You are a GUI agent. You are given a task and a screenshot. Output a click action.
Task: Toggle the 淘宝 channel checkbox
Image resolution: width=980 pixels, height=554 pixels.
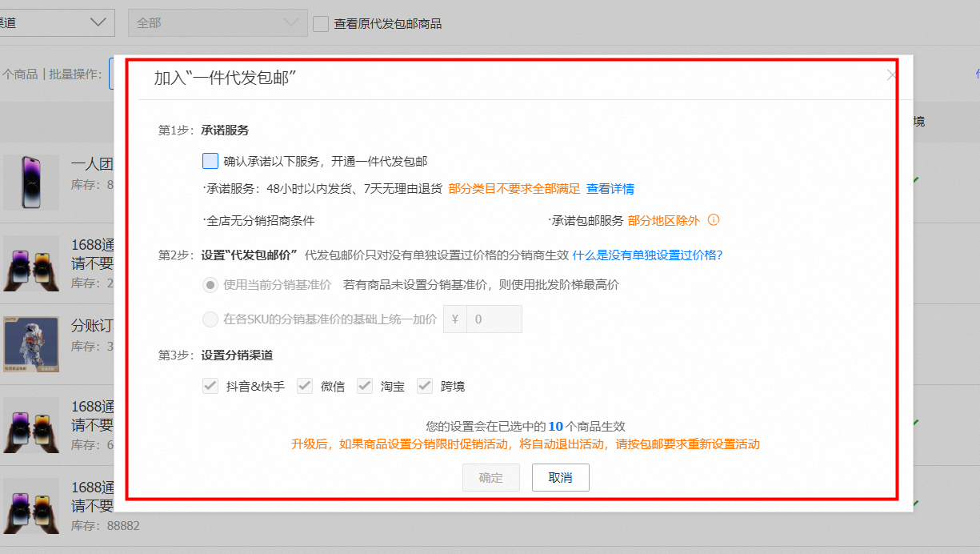pos(365,386)
